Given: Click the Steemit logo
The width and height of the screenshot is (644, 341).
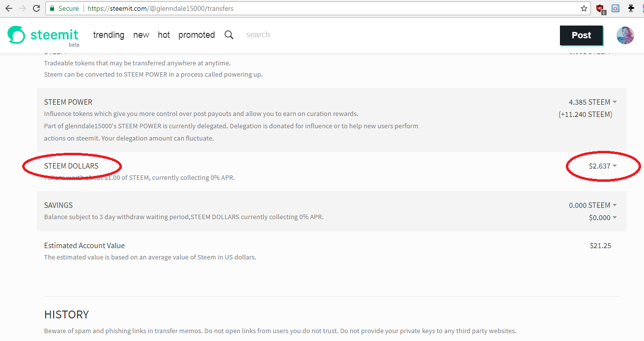Looking at the screenshot, I should [43, 35].
